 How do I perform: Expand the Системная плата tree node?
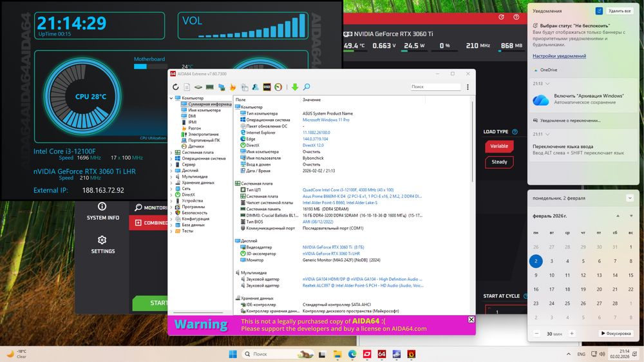(171, 153)
